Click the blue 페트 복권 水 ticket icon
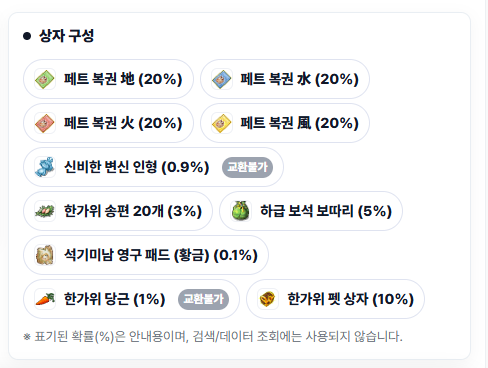Screen dimensions: 488x368 point(222,79)
